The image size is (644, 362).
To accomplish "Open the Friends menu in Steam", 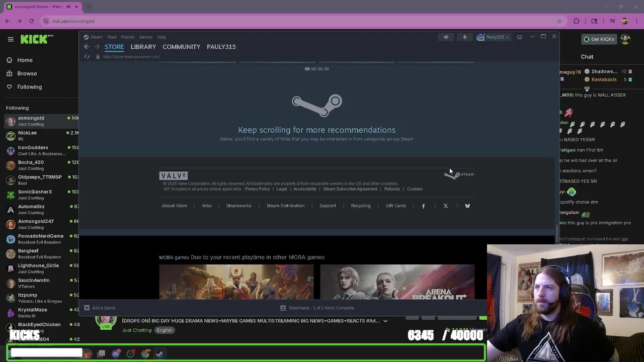I will coord(128,37).
